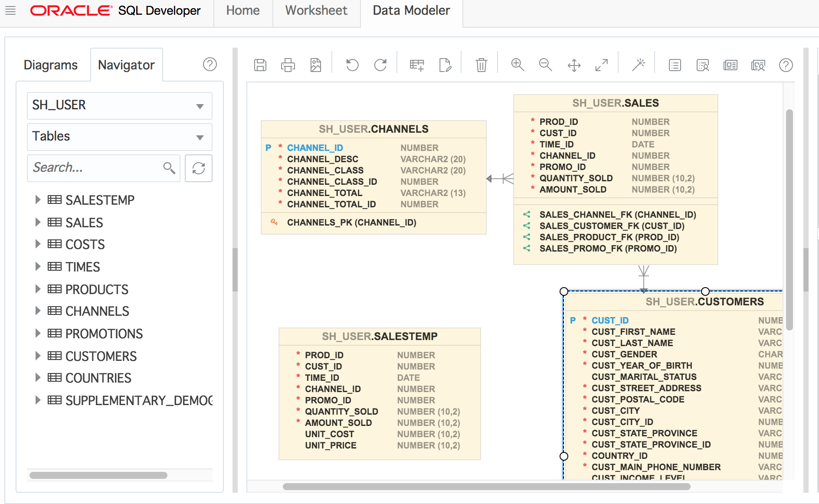This screenshot has height=504, width=819.
Task: Expand the SALESTEMP table node
Action: pos(38,200)
